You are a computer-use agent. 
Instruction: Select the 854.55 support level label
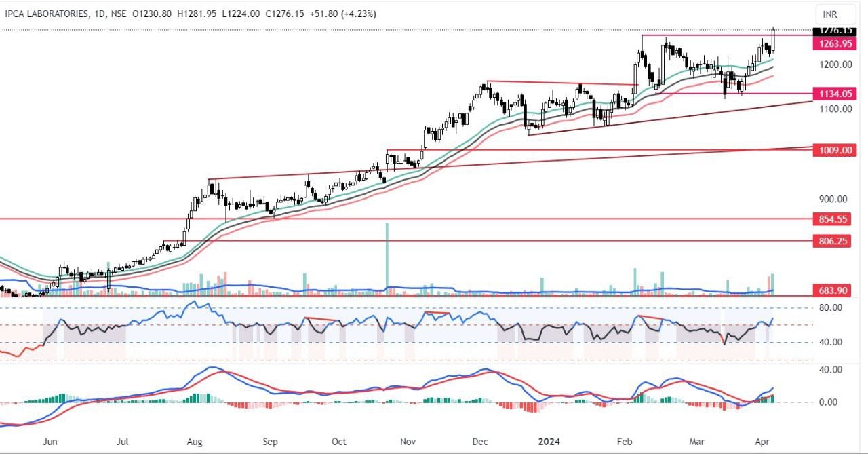[831, 219]
